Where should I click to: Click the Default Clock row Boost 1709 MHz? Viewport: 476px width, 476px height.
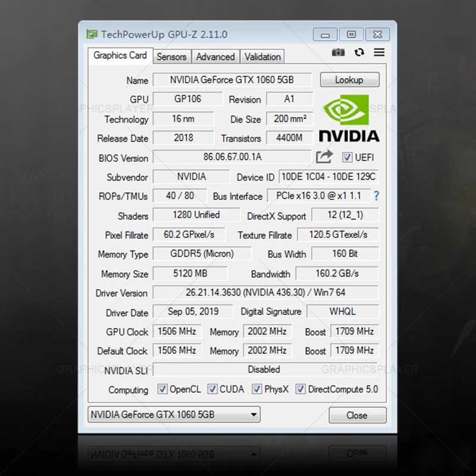(x=355, y=350)
